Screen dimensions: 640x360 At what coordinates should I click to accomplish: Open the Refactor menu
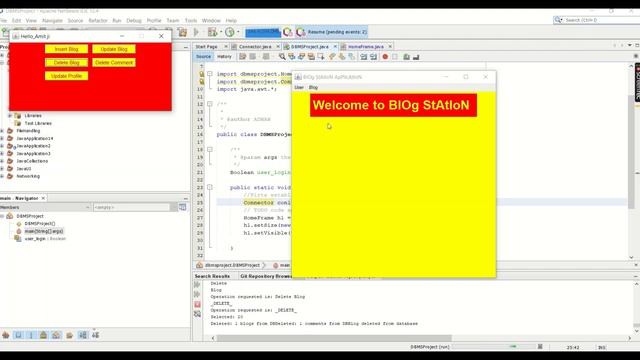98,20
